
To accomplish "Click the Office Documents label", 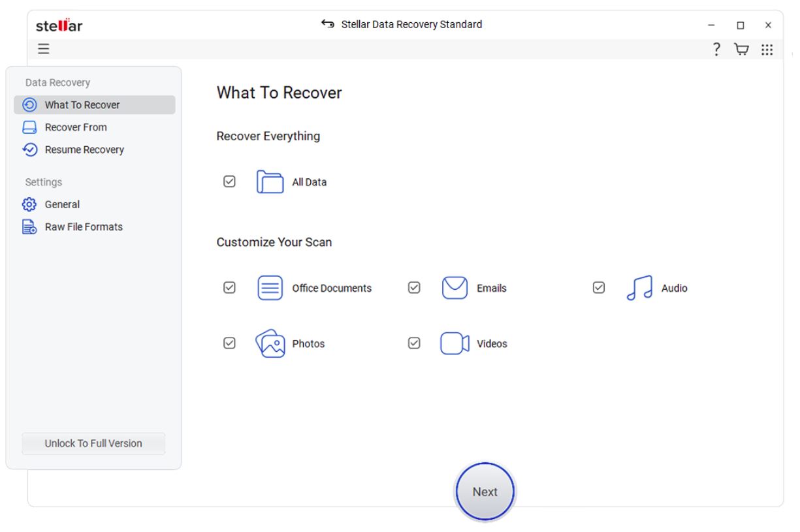I will pyautogui.click(x=332, y=288).
